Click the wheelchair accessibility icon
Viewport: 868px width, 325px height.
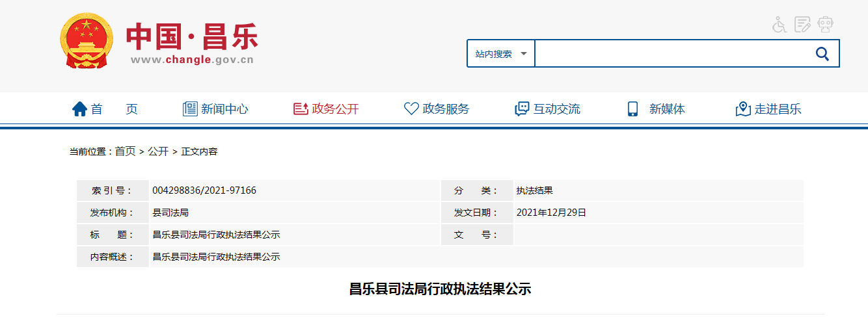[779, 25]
